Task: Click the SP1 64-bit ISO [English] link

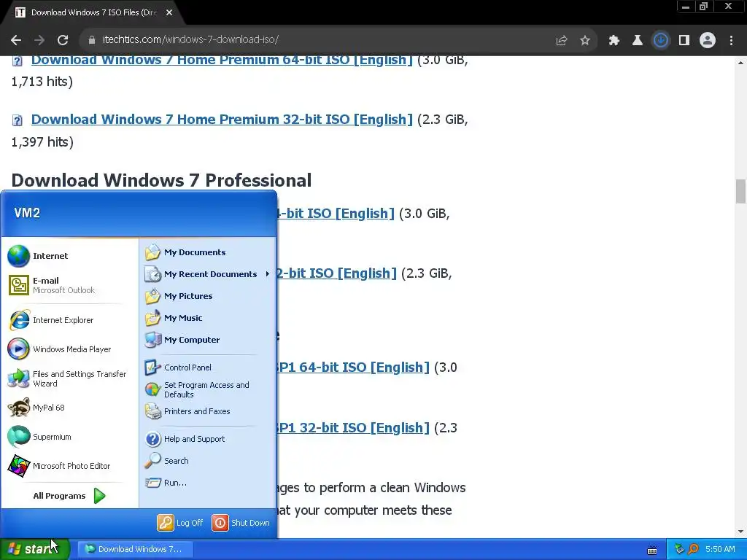Action: (353, 367)
